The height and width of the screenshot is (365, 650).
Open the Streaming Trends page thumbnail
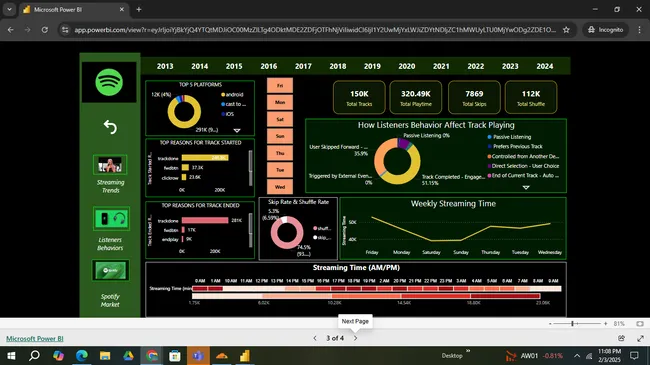tap(110, 165)
